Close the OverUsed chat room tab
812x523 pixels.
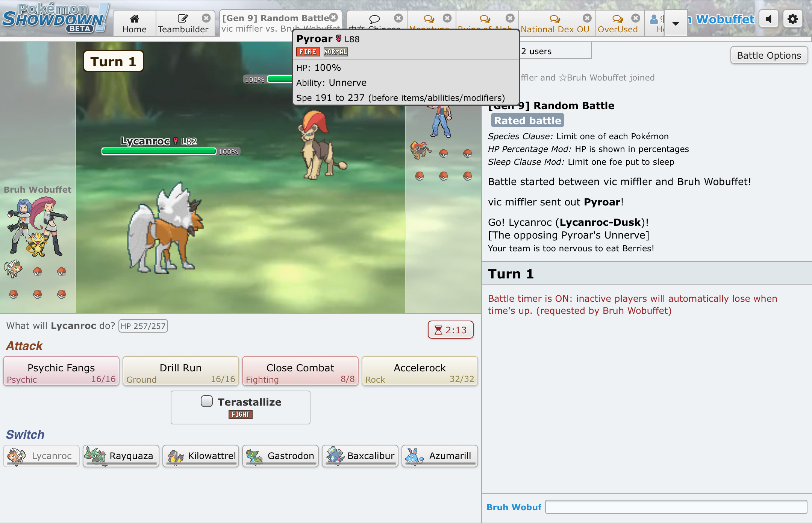pyautogui.click(x=635, y=18)
